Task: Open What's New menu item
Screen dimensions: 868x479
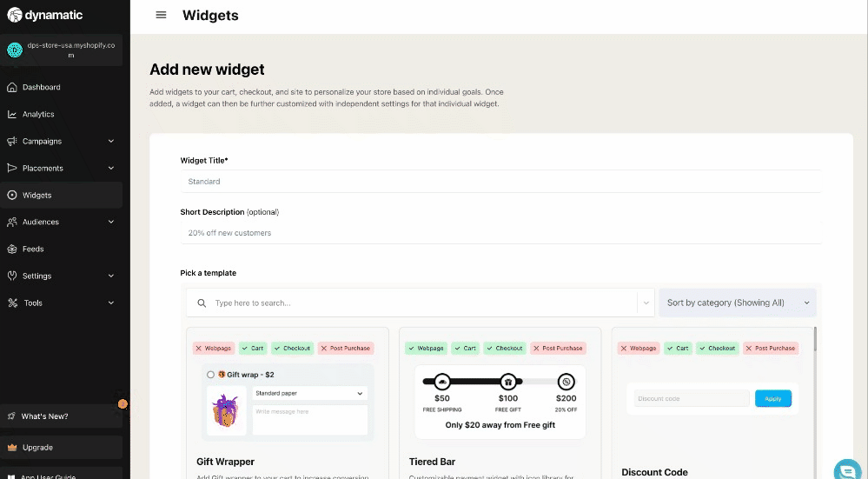Action: 44,416
